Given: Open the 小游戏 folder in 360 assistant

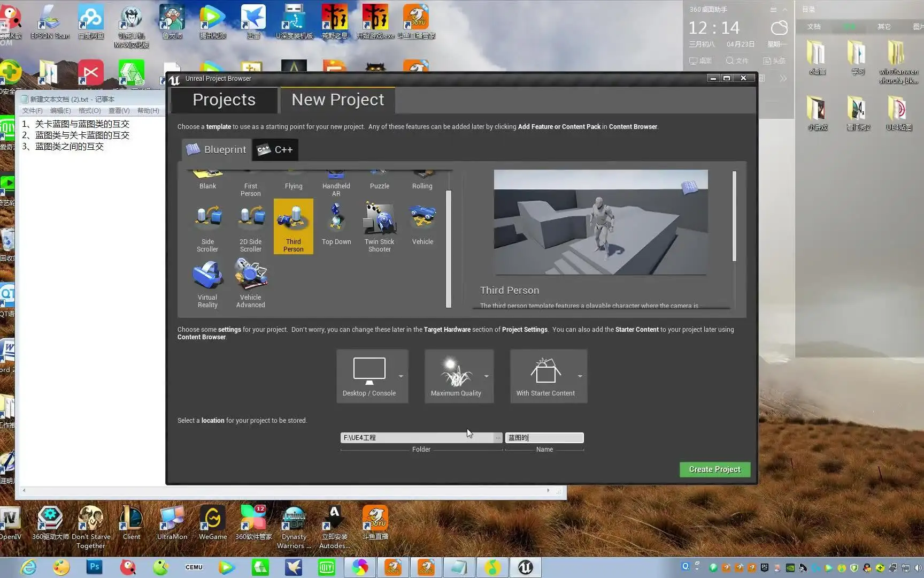Looking at the screenshot, I should tap(817, 113).
